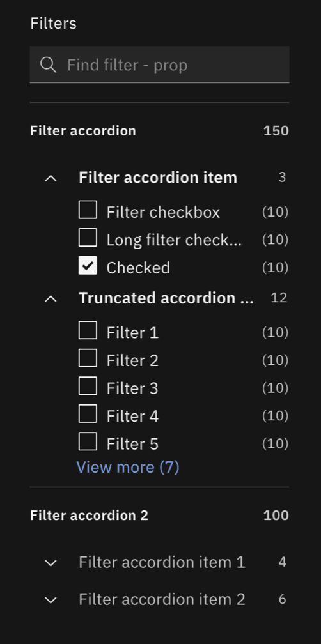The width and height of the screenshot is (321, 644).
Task: Focus the Find filter search field
Action: tap(159, 65)
